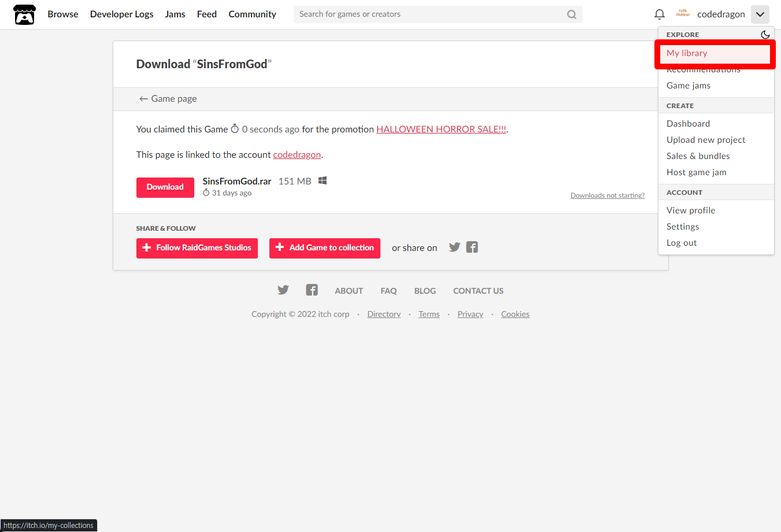Open FAQ in footer
781x532 pixels.
coord(388,291)
